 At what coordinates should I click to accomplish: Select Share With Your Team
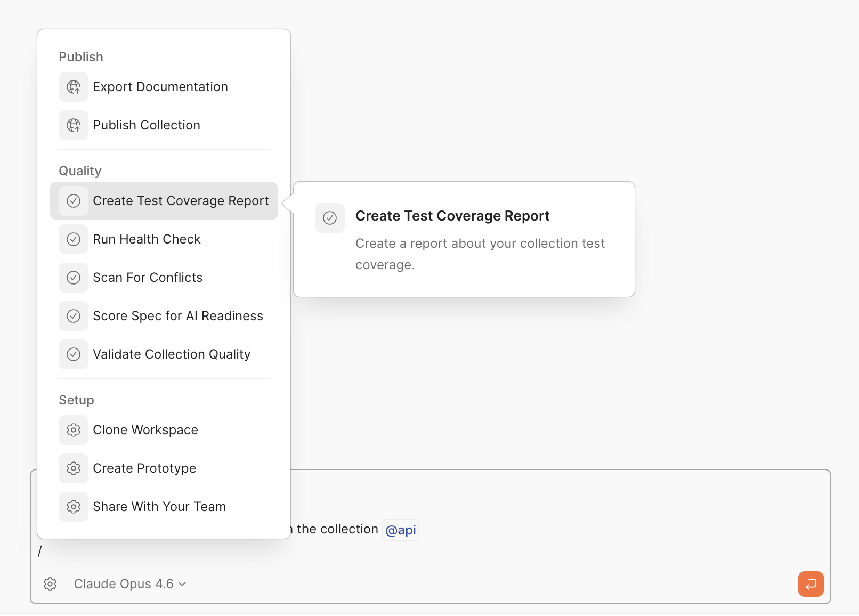point(164,507)
